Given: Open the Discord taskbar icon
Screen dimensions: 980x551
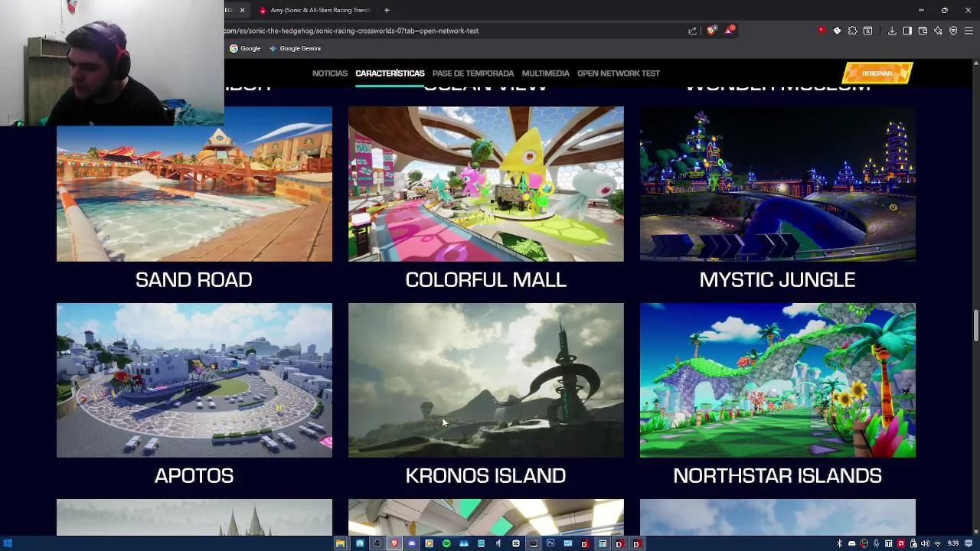Looking at the screenshot, I should pyautogui.click(x=412, y=543).
